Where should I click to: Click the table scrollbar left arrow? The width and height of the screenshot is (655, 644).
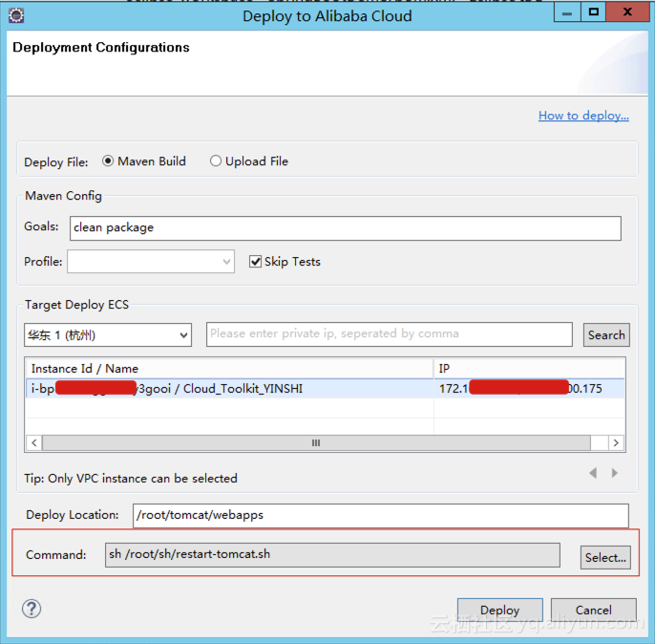[34, 443]
